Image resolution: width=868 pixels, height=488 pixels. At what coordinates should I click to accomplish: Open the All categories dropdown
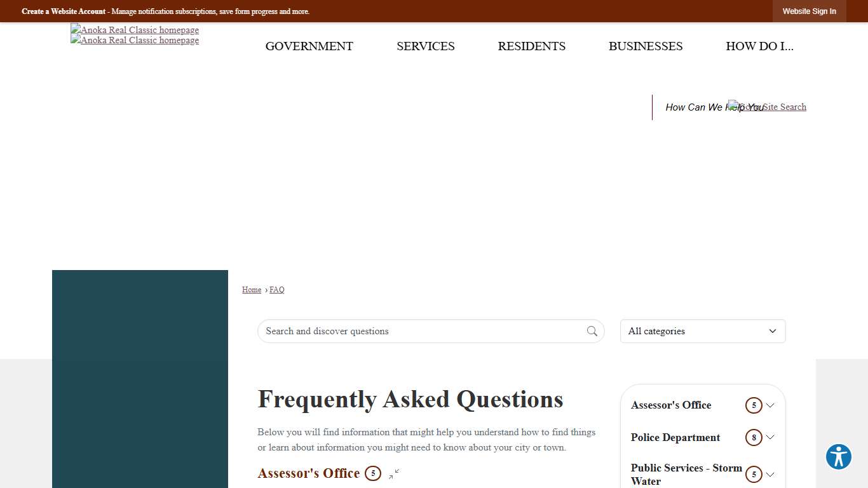click(702, 331)
